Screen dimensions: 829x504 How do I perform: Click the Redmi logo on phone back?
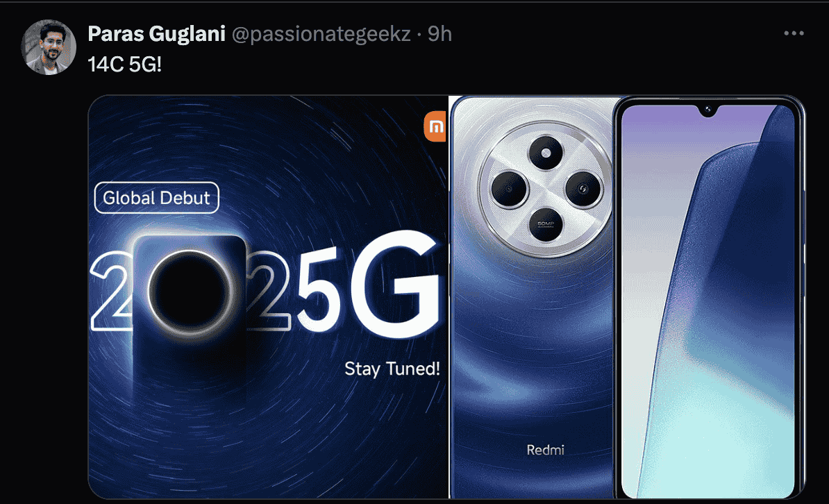click(545, 450)
